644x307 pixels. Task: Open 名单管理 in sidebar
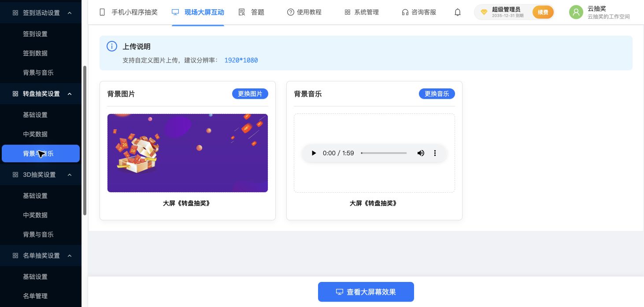[35, 296]
